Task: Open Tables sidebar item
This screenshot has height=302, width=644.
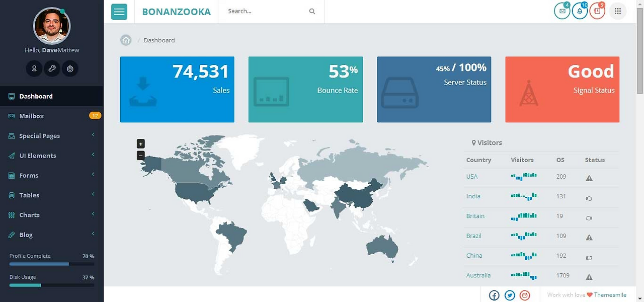Action: pos(51,195)
